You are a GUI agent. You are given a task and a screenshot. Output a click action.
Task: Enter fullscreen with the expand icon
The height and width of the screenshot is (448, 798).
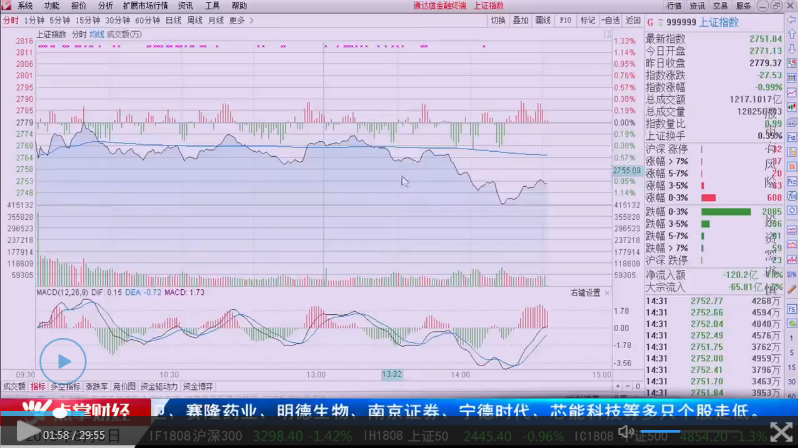tap(781, 432)
